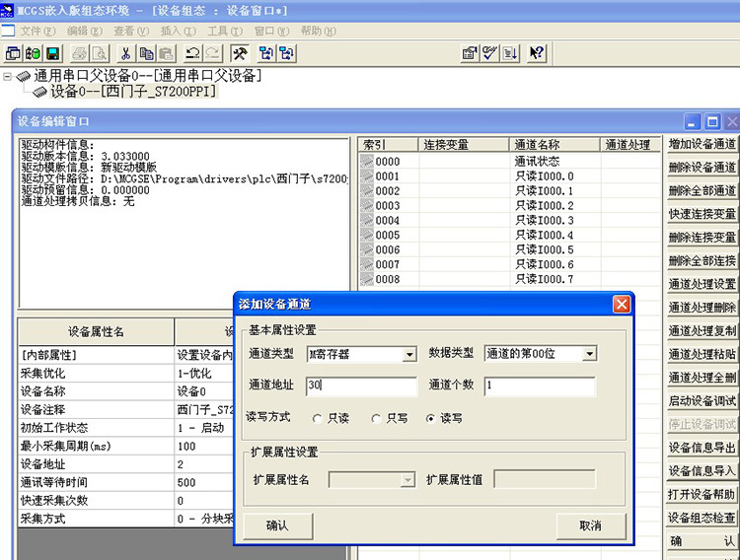Click the 设备信息导出 button
The image size is (740, 560).
pyautogui.click(x=702, y=449)
